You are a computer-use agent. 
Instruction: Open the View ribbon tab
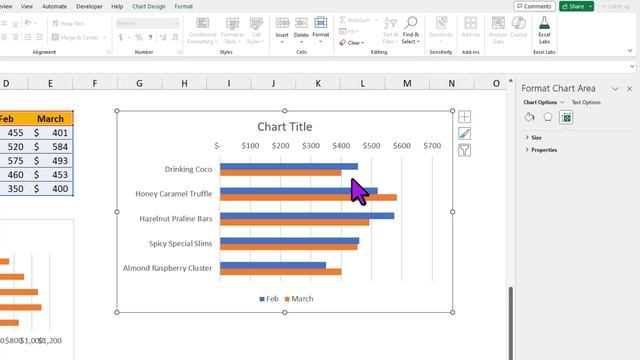click(27, 7)
